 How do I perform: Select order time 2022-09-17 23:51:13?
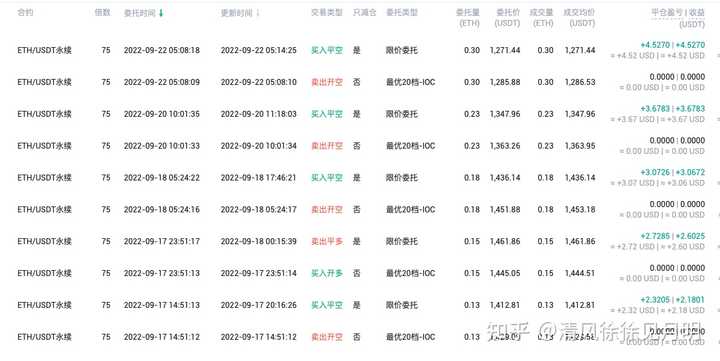click(162, 273)
